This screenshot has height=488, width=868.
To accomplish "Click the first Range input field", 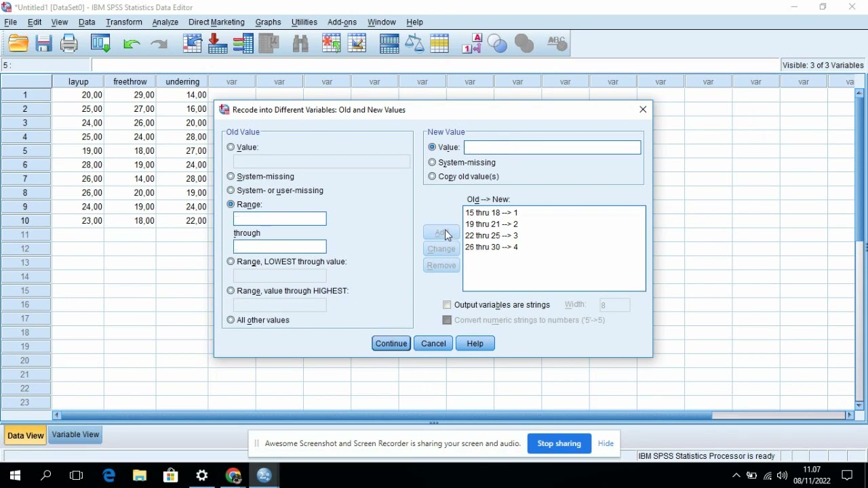I will point(280,219).
